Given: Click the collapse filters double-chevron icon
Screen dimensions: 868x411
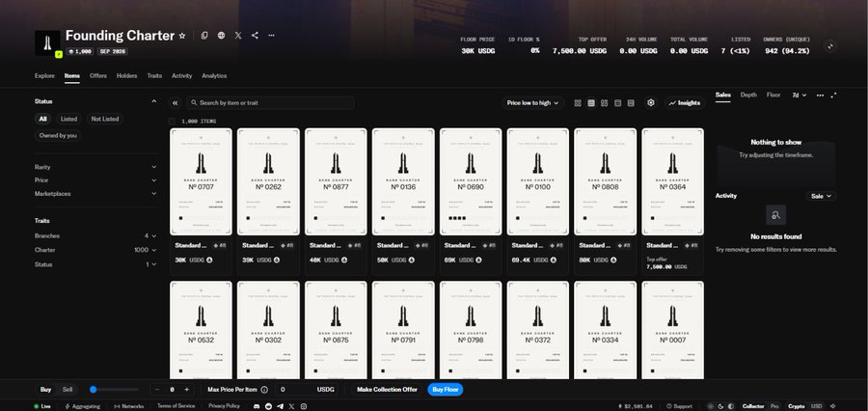Looking at the screenshot, I should (175, 103).
